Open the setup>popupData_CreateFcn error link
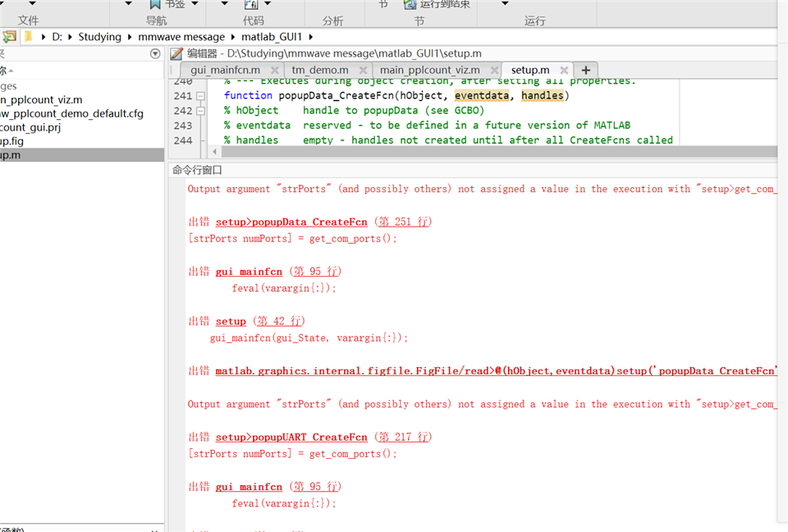The width and height of the screenshot is (788, 532). point(291,222)
